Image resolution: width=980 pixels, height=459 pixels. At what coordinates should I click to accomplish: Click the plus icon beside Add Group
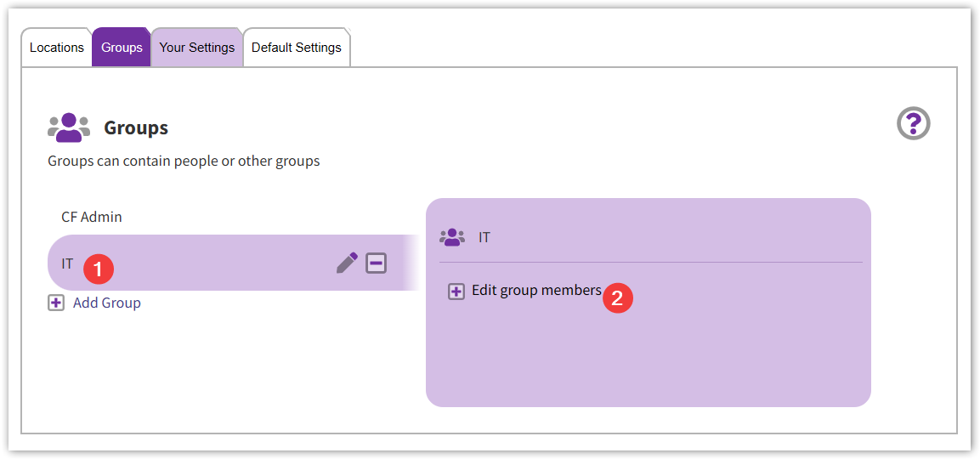click(x=56, y=303)
